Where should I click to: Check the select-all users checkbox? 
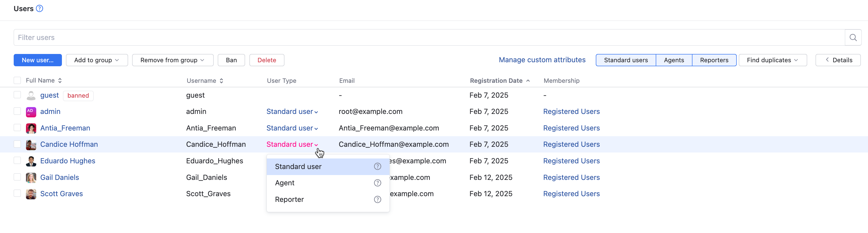pyautogui.click(x=17, y=80)
